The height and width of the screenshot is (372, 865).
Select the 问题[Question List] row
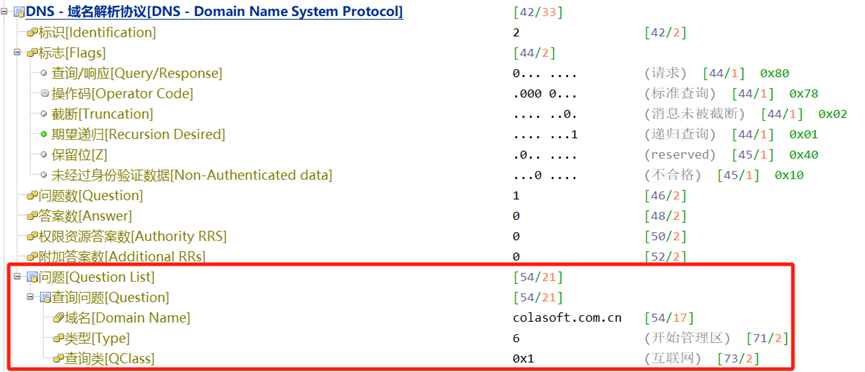(97, 277)
